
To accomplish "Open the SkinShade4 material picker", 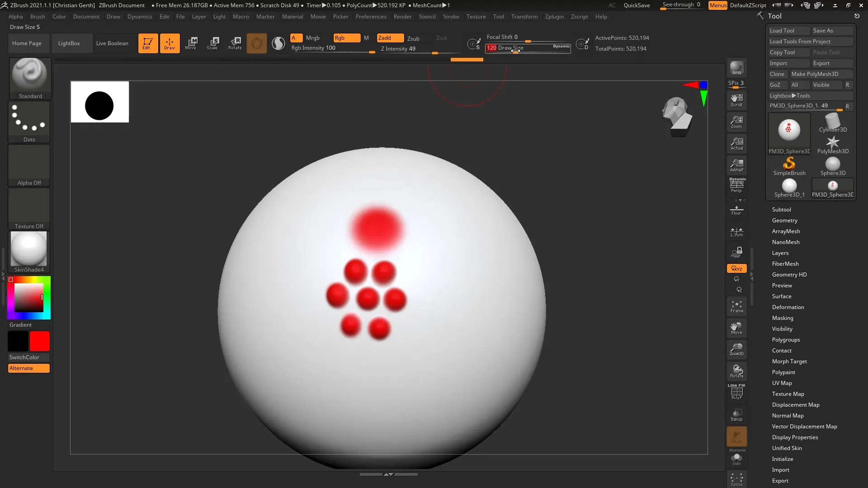I will tap(29, 252).
